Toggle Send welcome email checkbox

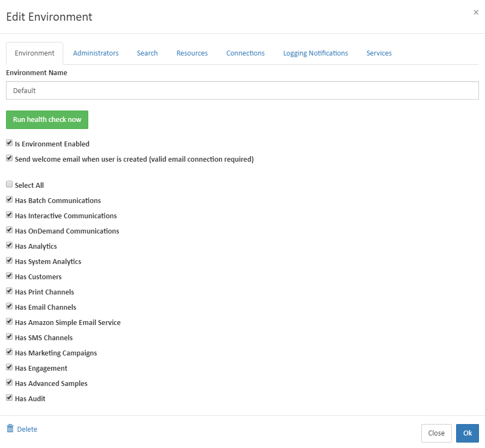[x=9, y=158]
